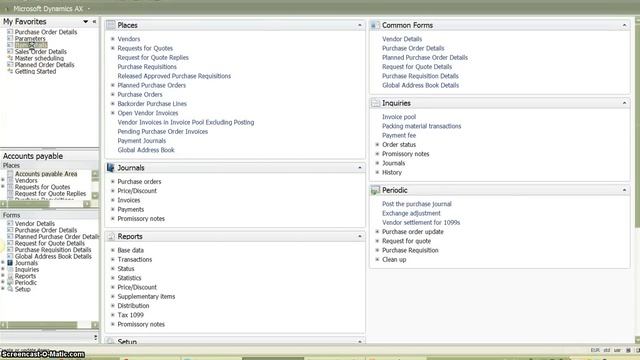Expand Payments under Journals
The height and width of the screenshot is (360, 640).
(113, 209)
